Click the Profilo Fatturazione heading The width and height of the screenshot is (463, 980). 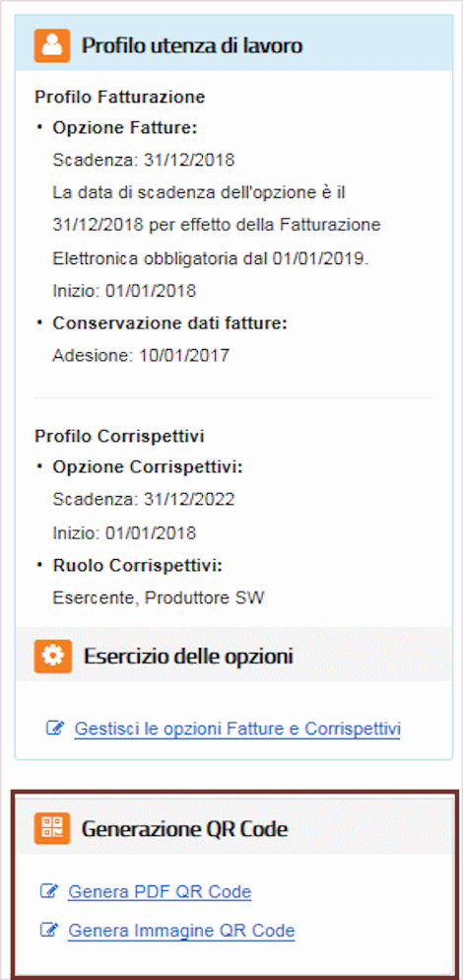click(x=120, y=97)
